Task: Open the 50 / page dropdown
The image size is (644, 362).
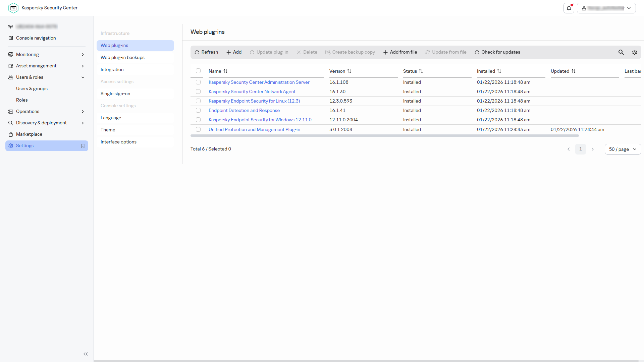Action: click(623, 149)
